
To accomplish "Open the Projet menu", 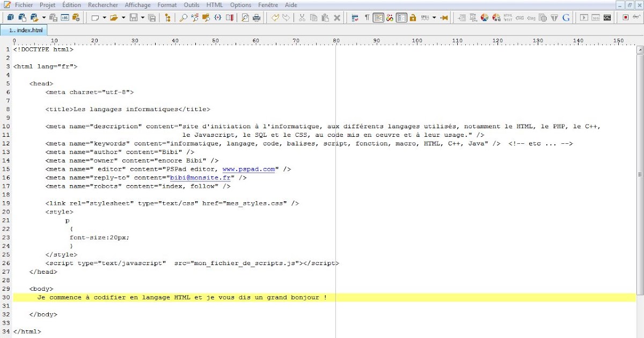I will (x=48, y=5).
